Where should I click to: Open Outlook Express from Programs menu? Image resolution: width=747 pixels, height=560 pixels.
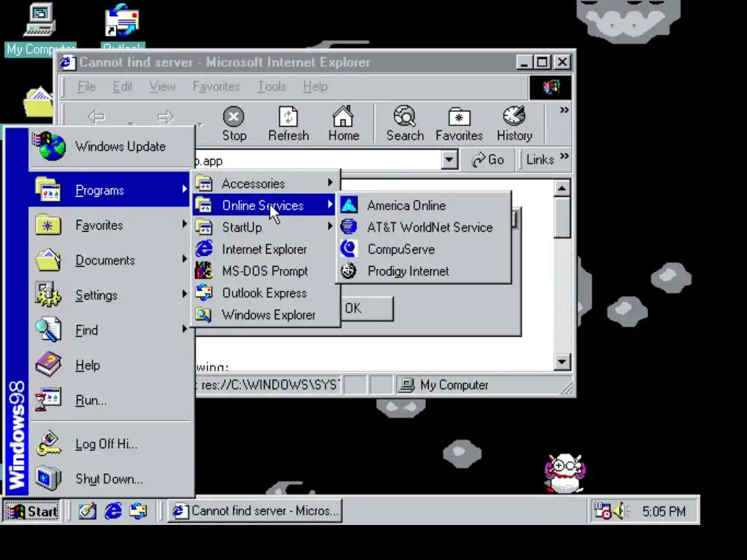(x=265, y=293)
